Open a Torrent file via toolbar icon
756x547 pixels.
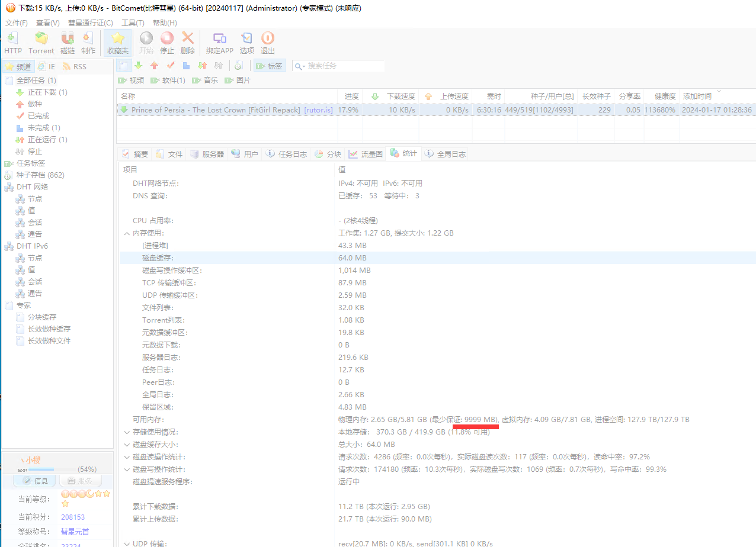(x=41, y=43)
